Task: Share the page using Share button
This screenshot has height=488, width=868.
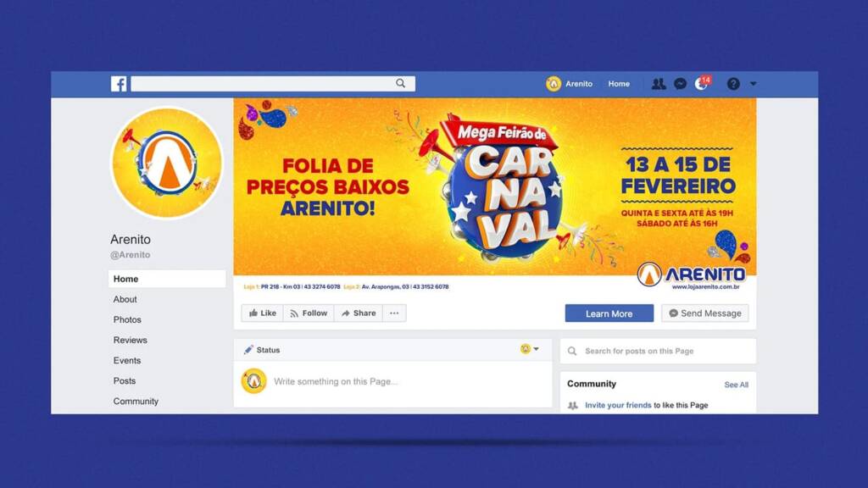Action: (x=359, y=313)
